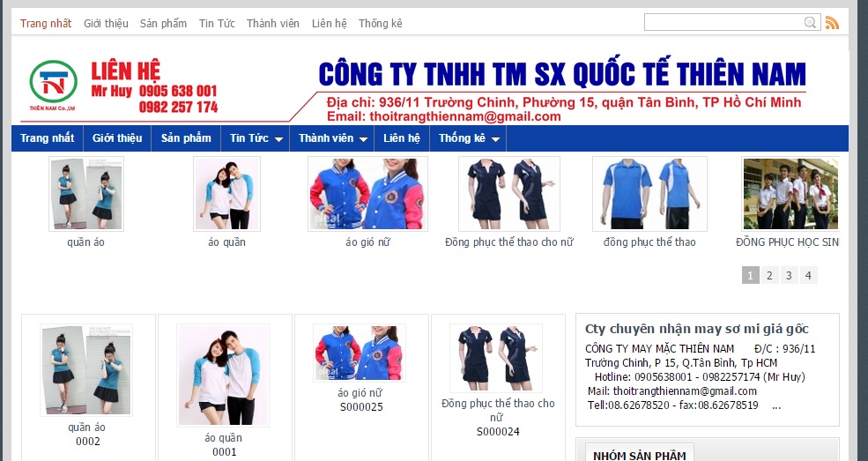Open 'Thống kê' in the top gray menu
Screen dimensions: 868x461
[381, 23]
